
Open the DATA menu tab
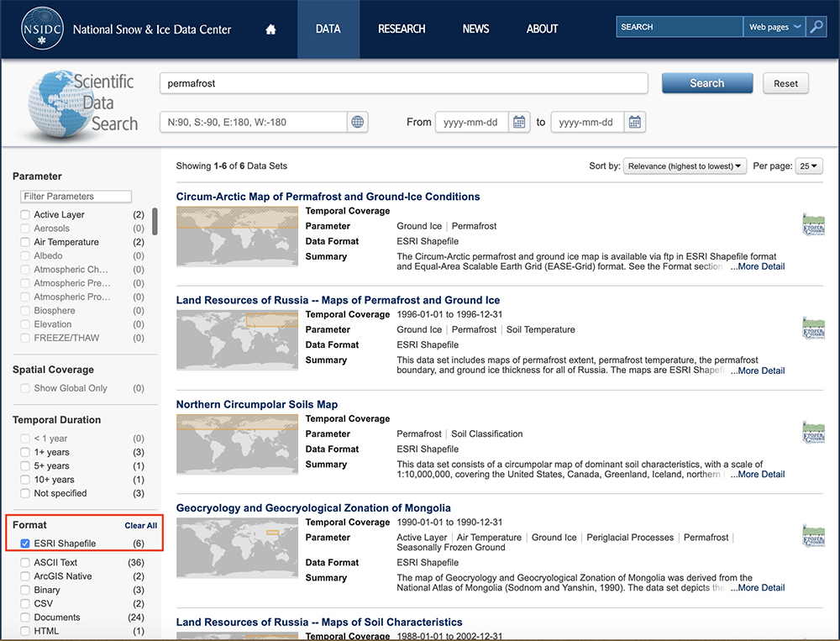(328, 29)
